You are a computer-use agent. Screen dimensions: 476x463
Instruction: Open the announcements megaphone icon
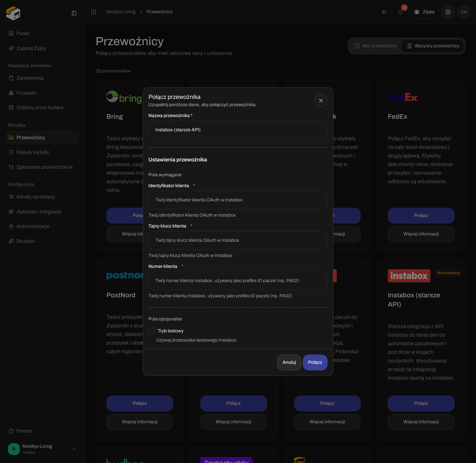coord(384,12)
